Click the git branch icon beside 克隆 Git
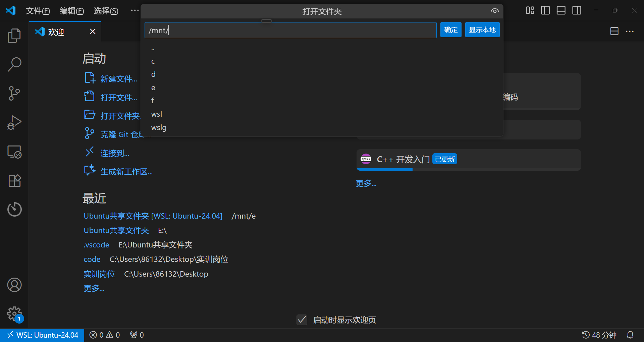 point(90,133)
